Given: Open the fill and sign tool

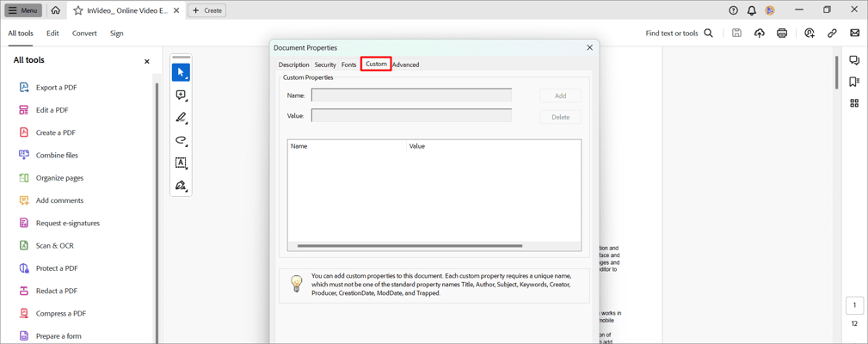Looking at the screenshot, I should (x=181, y=185).
